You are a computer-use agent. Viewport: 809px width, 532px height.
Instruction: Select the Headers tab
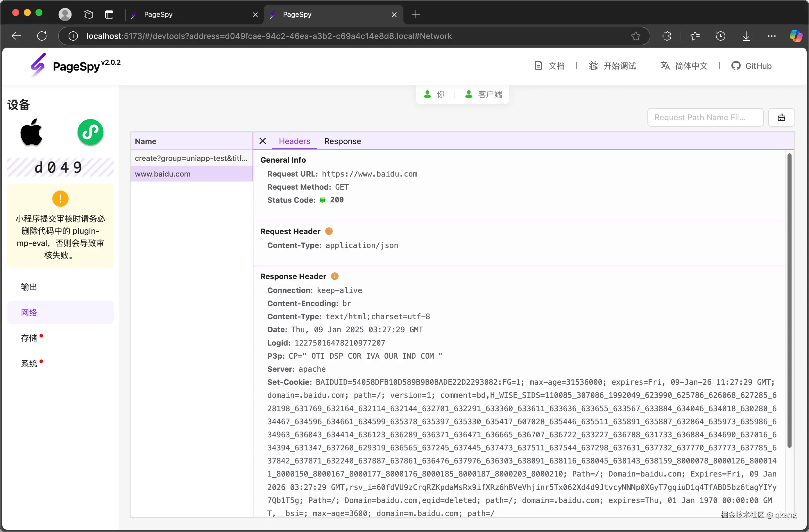[x=294, y=141]
